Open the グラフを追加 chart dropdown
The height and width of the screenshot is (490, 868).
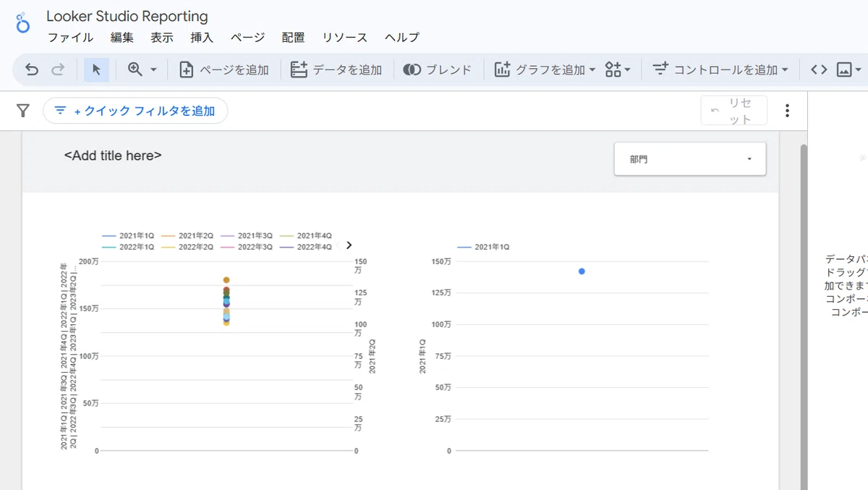click(x=545, y=69)
